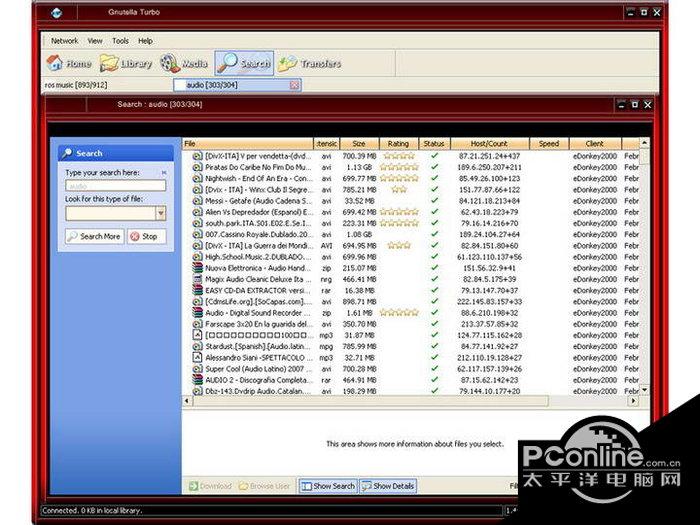Click the horizontal scrollbar left arrow
Screen dimensions: 700x525
(187, 400)
